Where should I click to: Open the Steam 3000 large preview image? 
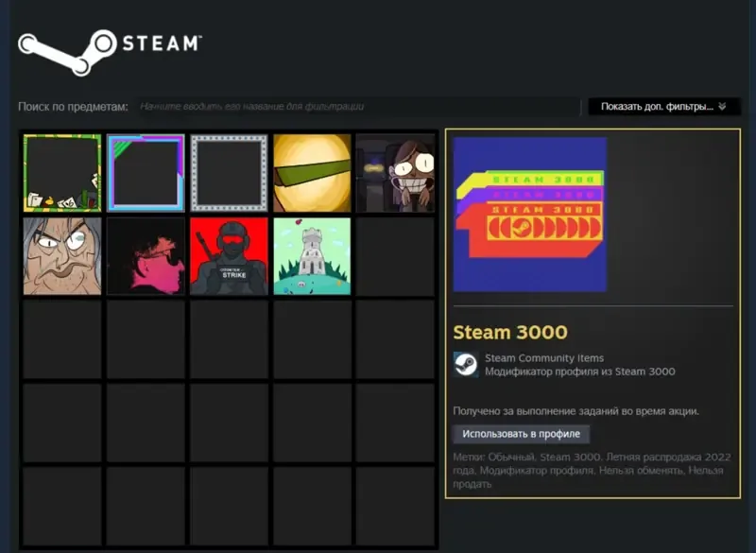[529, 215]
